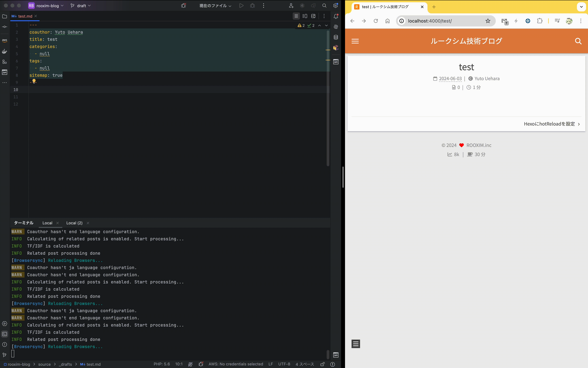The height and width of the screenshot is (368, 588).
Task: Open the Commit tool window
Action: 4,27
